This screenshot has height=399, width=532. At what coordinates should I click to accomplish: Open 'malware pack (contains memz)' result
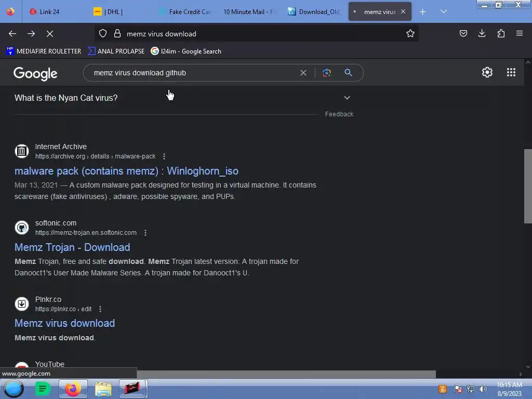[126, 171]
